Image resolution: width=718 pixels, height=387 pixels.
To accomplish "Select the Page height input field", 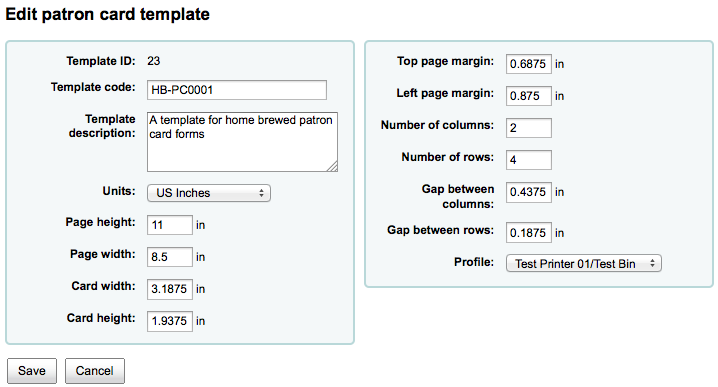I will [169, 225].
